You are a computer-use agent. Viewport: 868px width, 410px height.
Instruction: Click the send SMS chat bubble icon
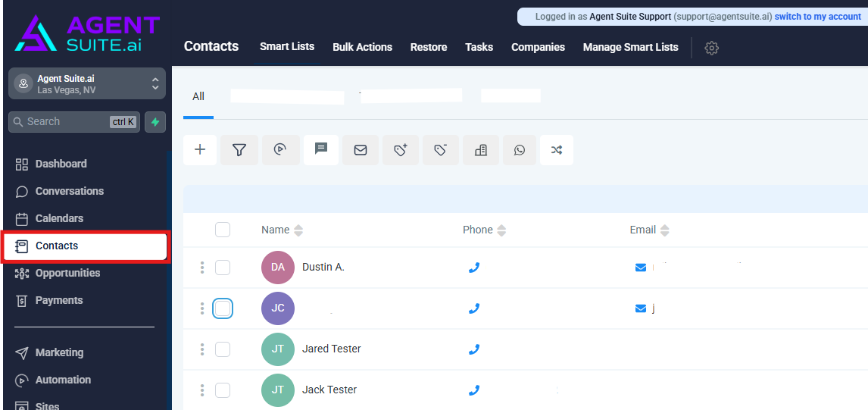(321, 149)
